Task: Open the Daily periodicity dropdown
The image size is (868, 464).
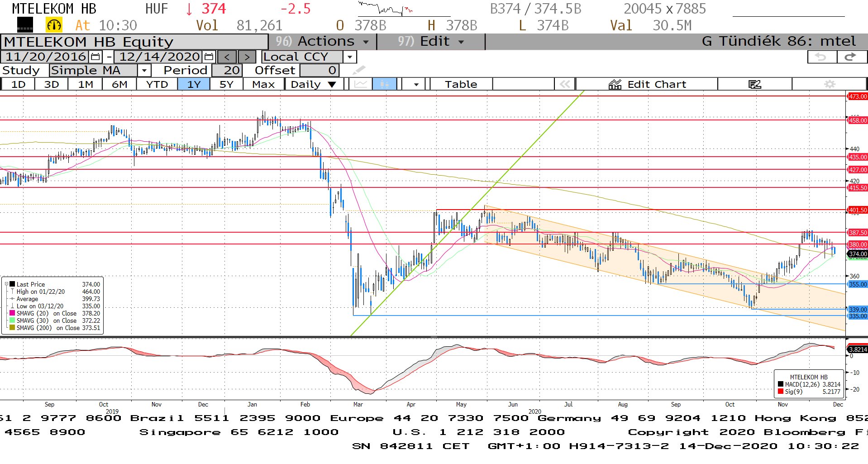Action: [x=314, y=84]
